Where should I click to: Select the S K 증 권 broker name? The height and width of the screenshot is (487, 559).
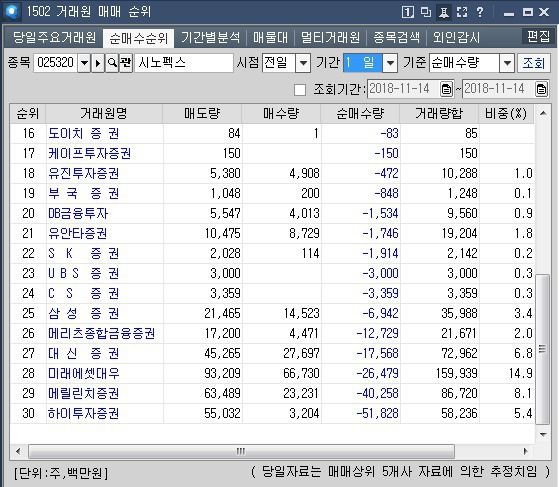(83, 253)
